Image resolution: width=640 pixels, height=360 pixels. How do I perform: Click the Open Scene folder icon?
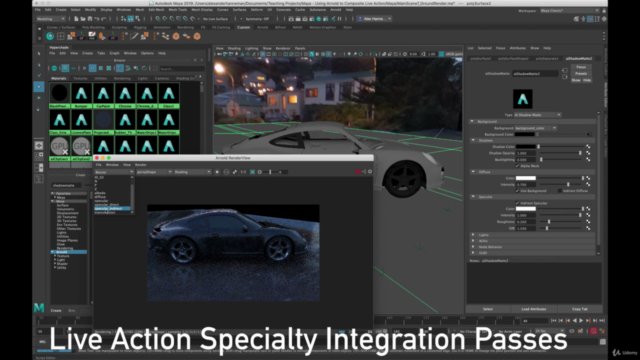[x=83, y=19]
